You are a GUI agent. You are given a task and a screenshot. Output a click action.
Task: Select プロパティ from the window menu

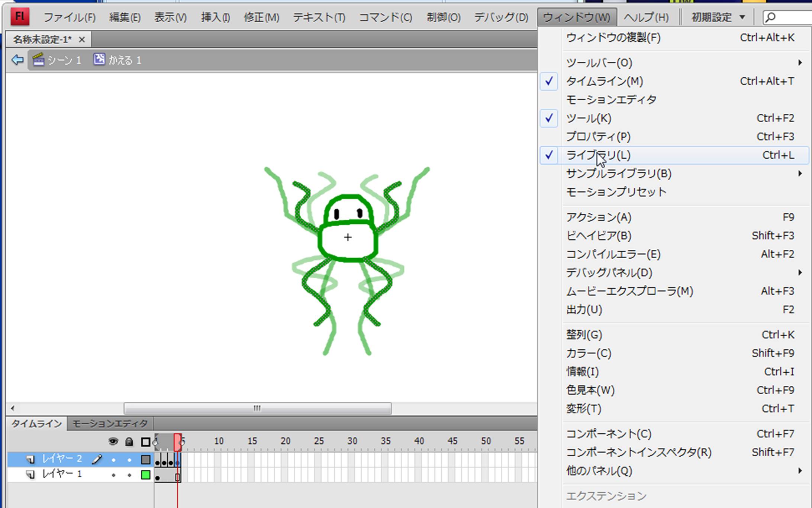598,137
